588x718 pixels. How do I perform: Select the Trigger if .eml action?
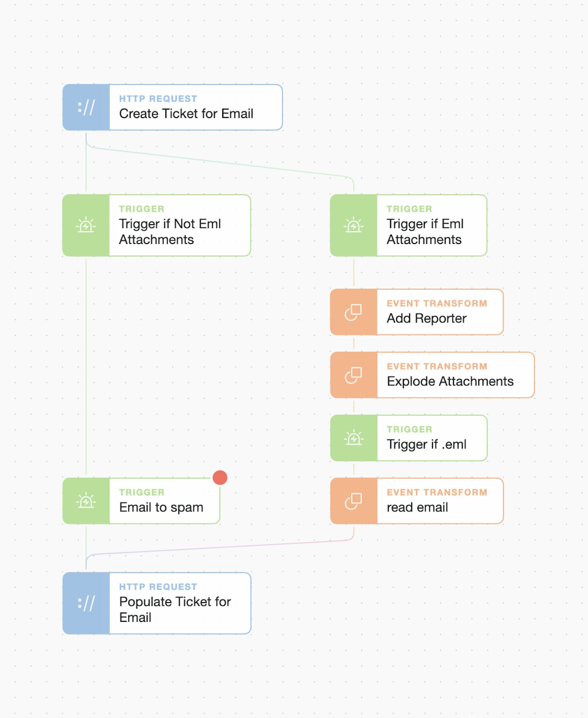426,444
